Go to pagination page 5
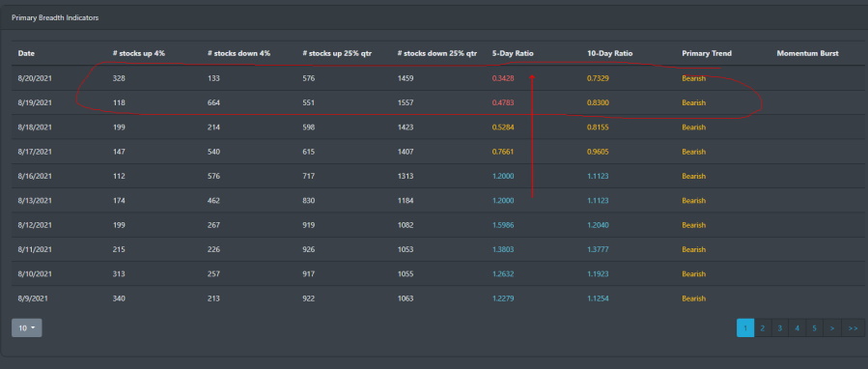Viewport: 868px width, 369px height. pos(814,328)
